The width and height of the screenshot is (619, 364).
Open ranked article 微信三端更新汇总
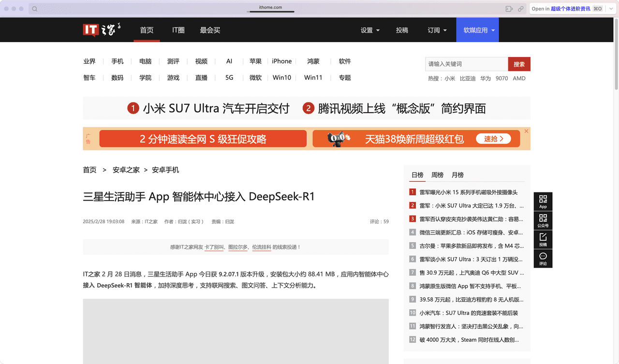(x=472, y=232)
